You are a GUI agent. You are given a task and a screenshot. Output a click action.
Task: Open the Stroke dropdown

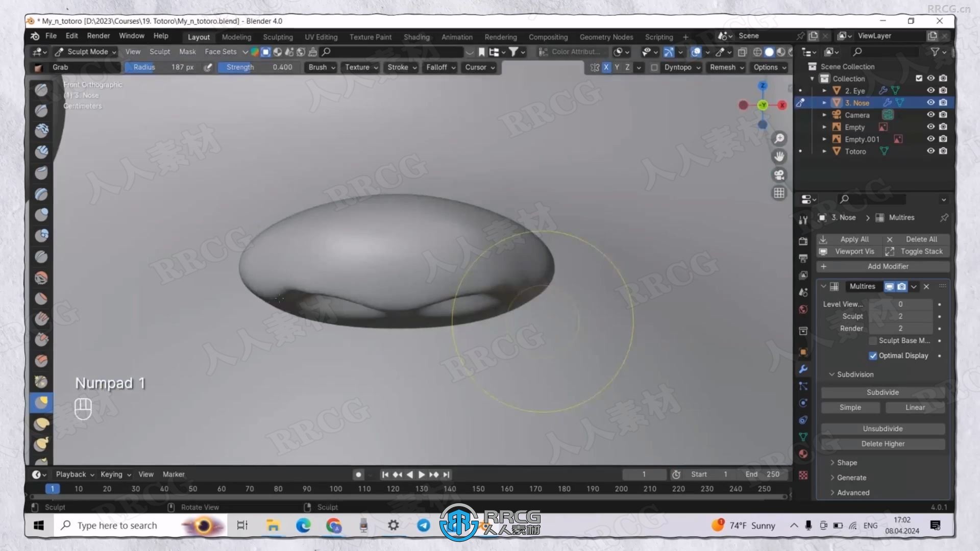(402, 67)
